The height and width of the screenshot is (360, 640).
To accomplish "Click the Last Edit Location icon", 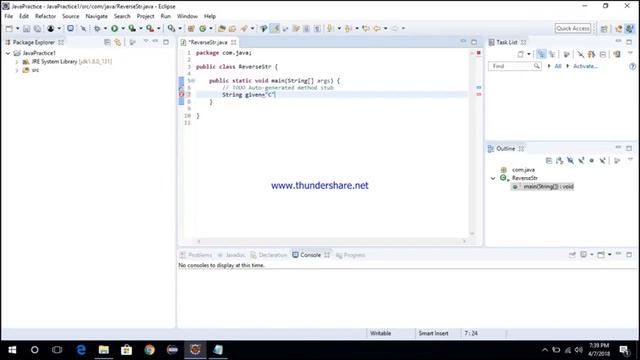I will pos(366,29).
